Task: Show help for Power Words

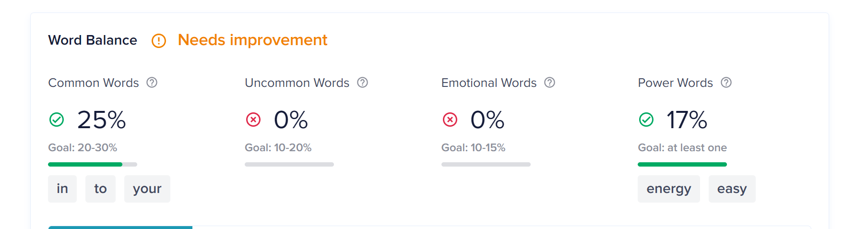Action: (x=726, y=83)
